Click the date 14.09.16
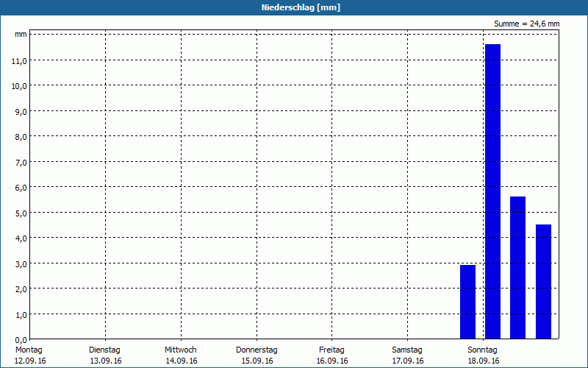Image resolution: width=588 pixels, height=368 pixels. [x=182, y=361]
